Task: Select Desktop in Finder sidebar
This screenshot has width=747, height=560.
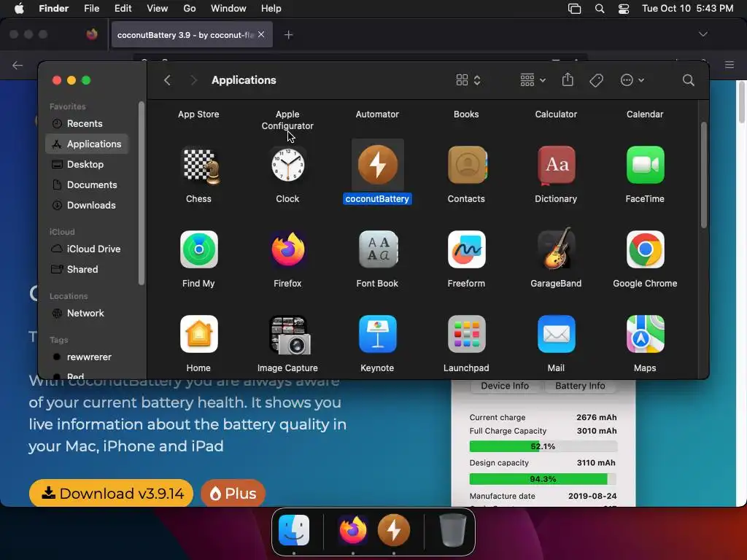Action: coord(86,164)
